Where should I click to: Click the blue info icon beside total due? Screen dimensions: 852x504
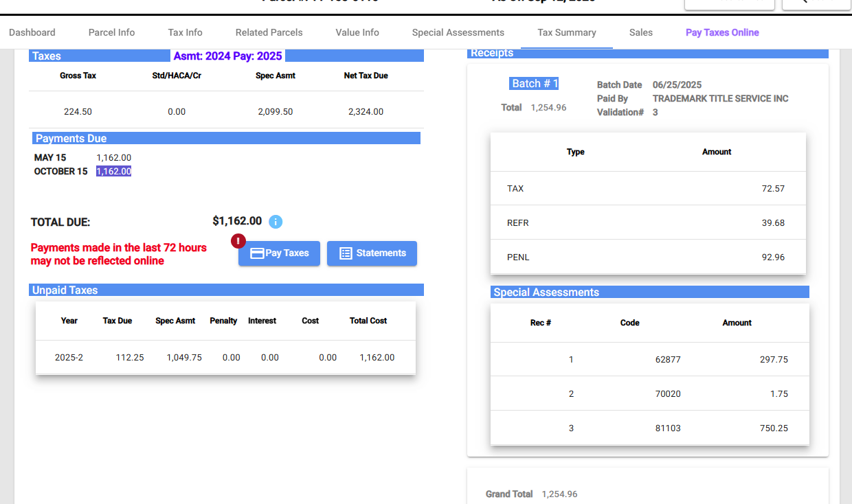click(276, 222)
